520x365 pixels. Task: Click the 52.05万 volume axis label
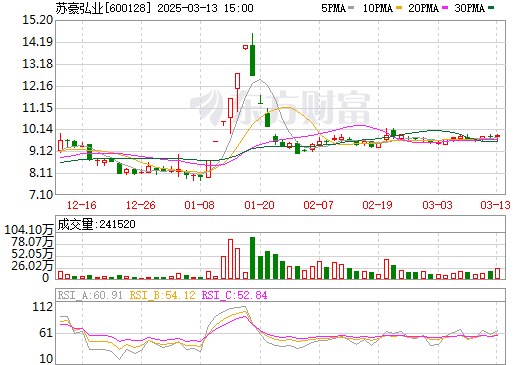pos(32,254)
